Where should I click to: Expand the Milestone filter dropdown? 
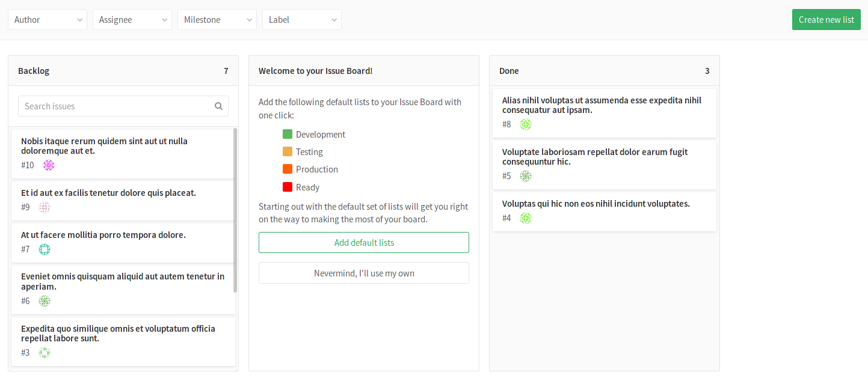pos(217,20)
